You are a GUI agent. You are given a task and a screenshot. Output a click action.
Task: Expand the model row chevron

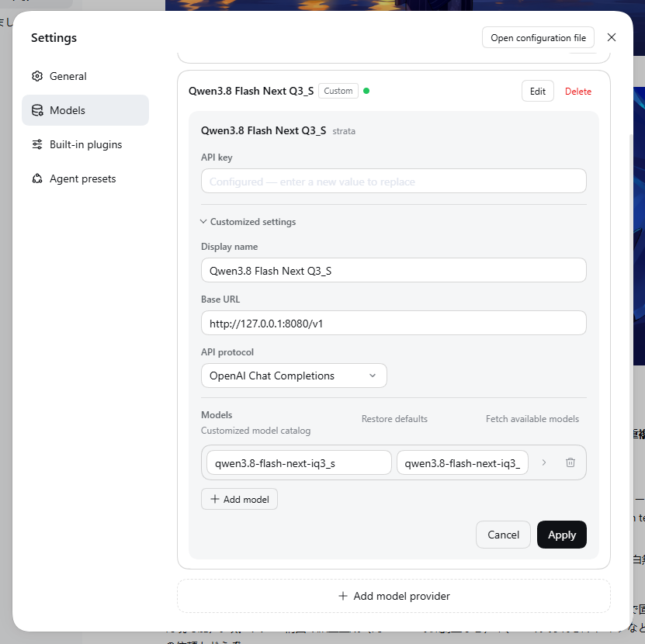(544, 462)
